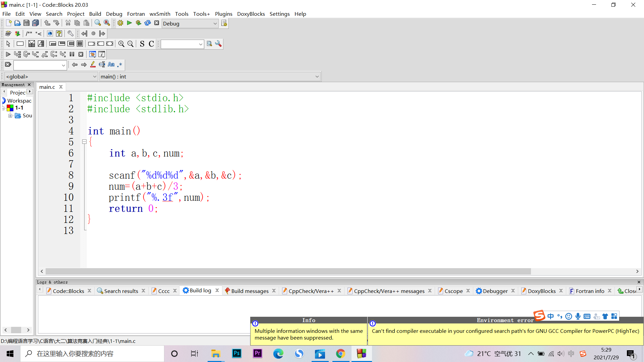
Task: Stop the debugger with X icon
Action: 81,54
